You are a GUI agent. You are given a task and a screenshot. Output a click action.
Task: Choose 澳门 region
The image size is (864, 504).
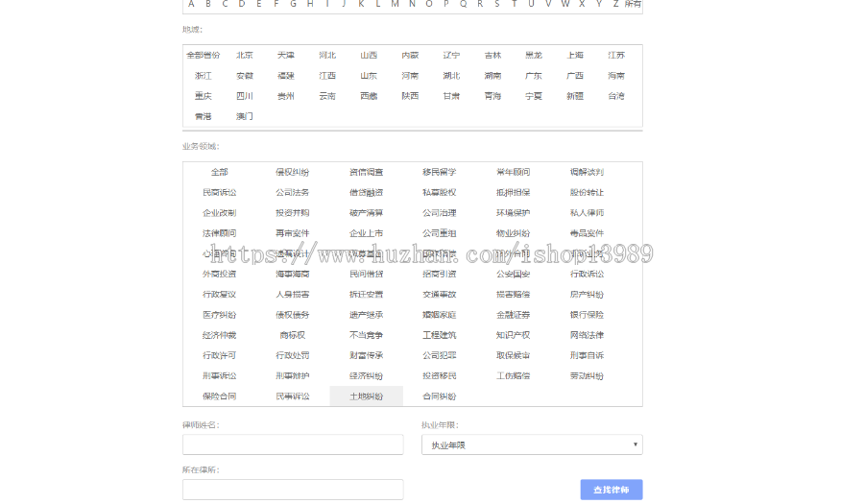point(244,116)
